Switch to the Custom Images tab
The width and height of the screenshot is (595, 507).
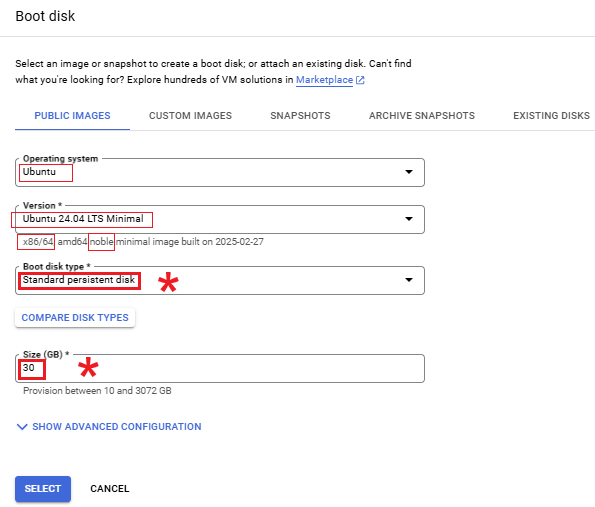point(190,116)
